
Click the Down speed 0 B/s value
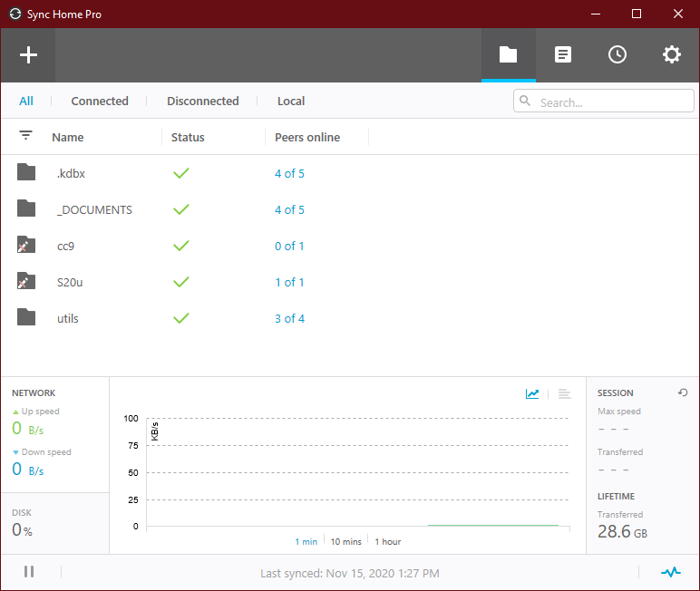click(x=28, y=470)
